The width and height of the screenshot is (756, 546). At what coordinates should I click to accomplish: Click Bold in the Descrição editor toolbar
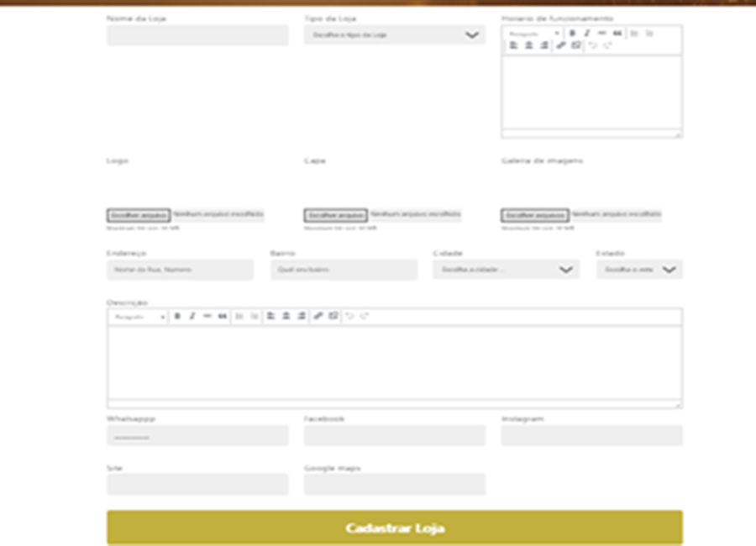177,316
